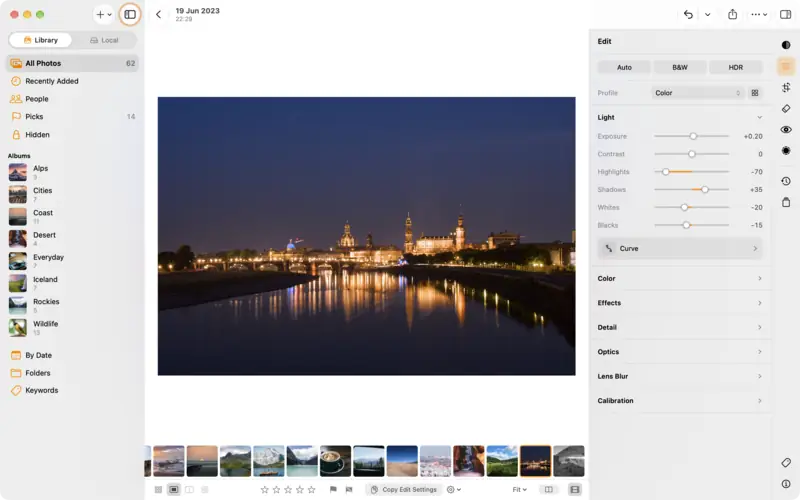Open edit settings options gear dropdown
The width and height of the screenshot is (800, 500).
454,489
